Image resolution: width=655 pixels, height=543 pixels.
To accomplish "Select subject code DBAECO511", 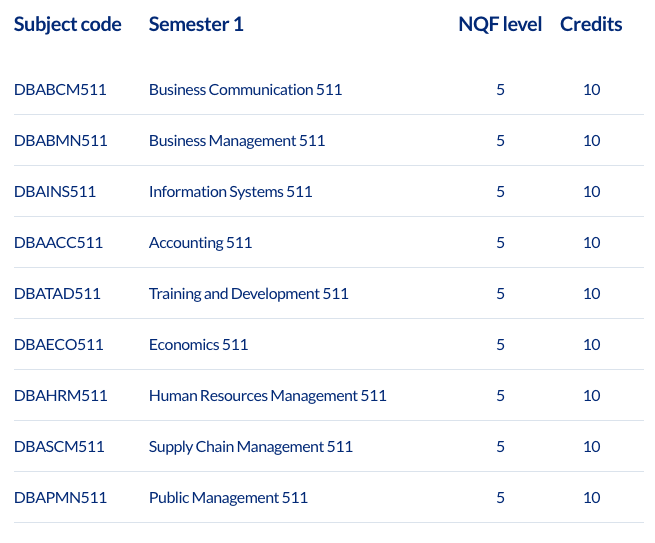I will (58, 345).
